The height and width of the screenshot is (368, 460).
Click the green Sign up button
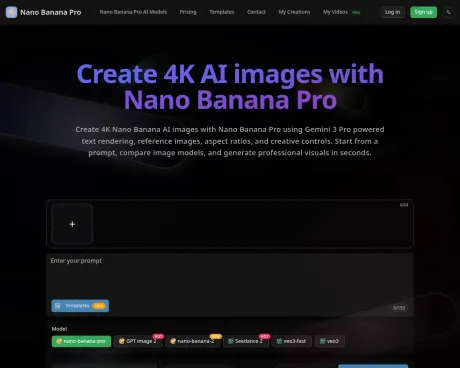coord(423,12)
